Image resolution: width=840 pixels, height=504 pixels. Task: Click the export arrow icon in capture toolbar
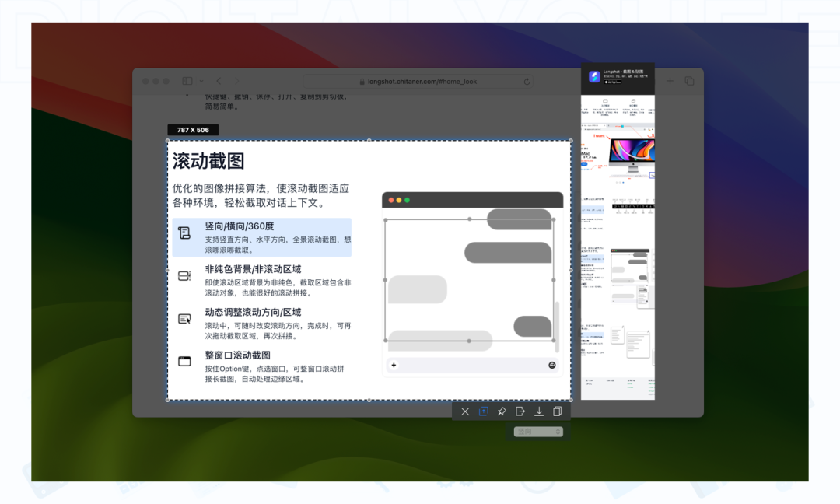pyautogui.click(x=520, y=411)
